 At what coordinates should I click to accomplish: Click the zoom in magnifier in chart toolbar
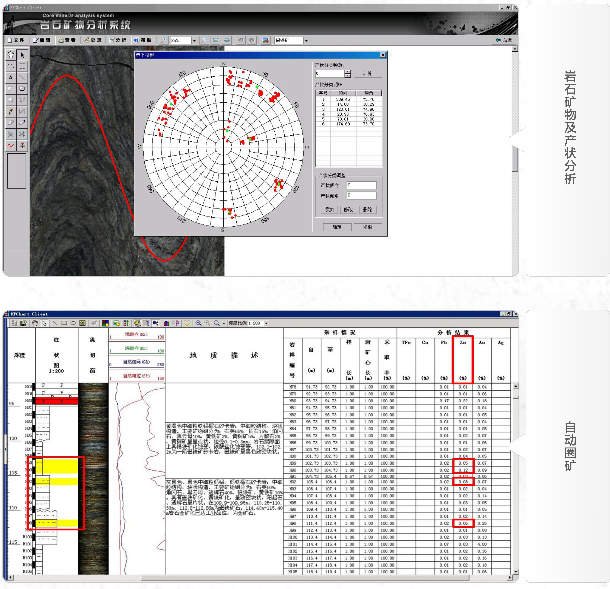tap(198, 323)
